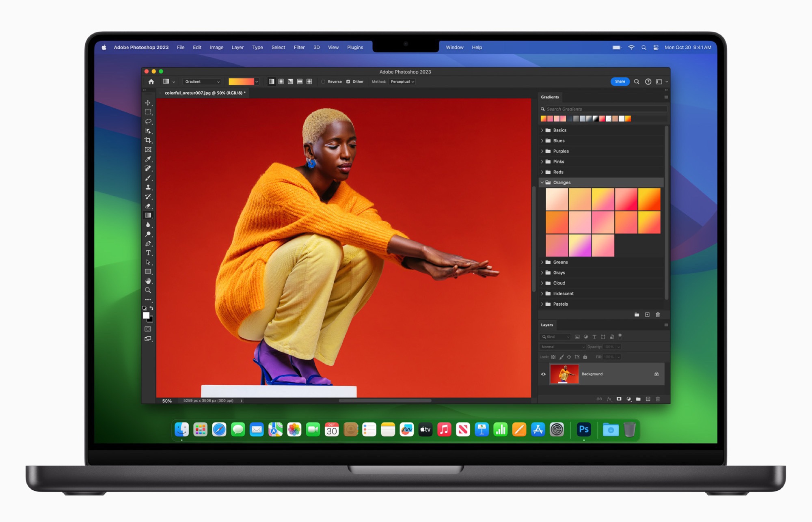Viewport: 812px width, 522px height.
Task: Select the Lasso tool
Action: click(148, 121)
